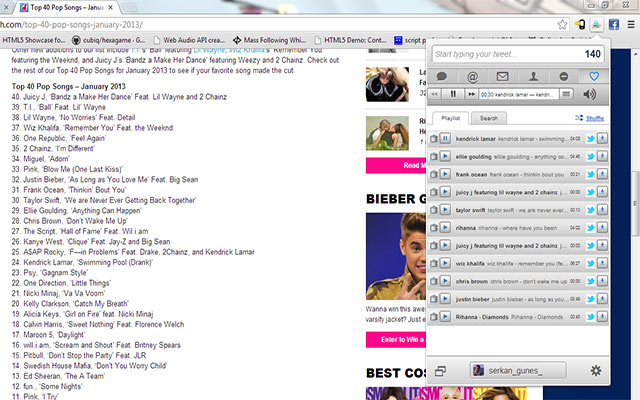Switch to the Search tab
Image resolution: width=640 pixels, height=400 pixels.
(x=489, y=118)
